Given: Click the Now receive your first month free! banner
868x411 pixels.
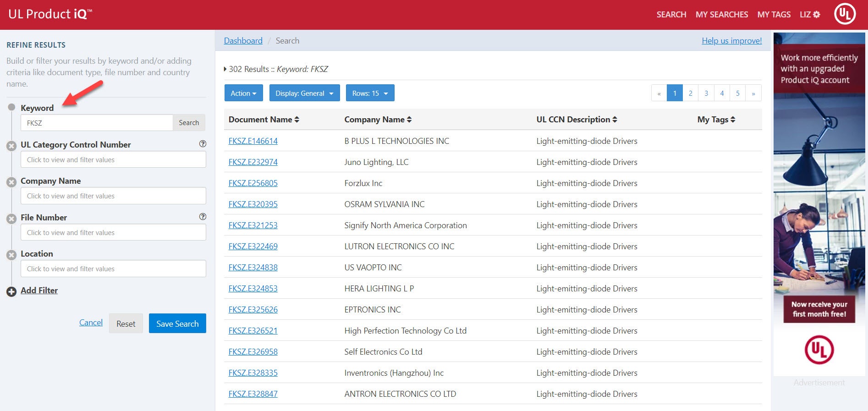Looking at the screenshot, I should tap(819, 309).
